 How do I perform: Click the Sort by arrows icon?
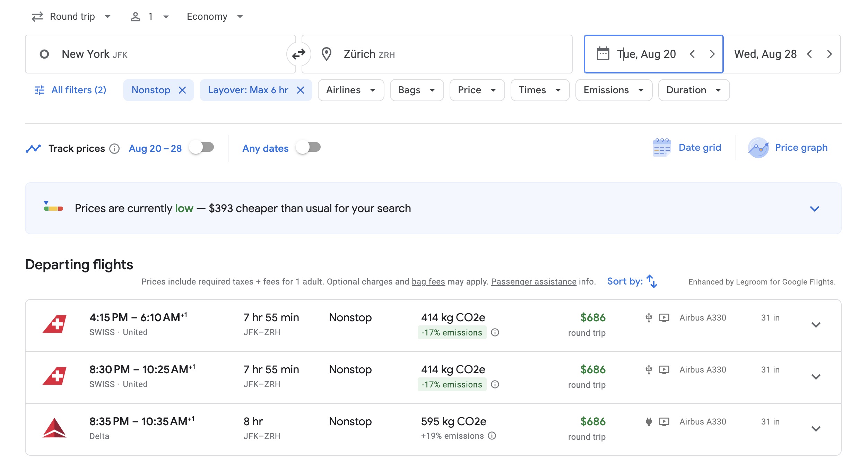652,281
